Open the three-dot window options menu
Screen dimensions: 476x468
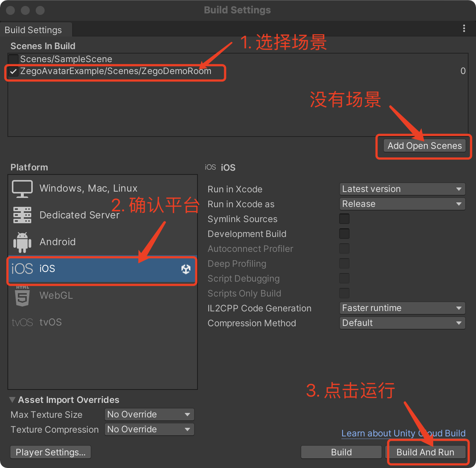pyautogui.click(x=464, y=29)
